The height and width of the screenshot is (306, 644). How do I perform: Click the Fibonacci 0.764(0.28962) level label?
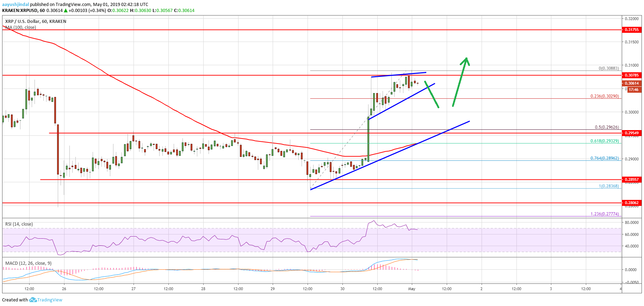pyautogui.click(x=605, y=158)
